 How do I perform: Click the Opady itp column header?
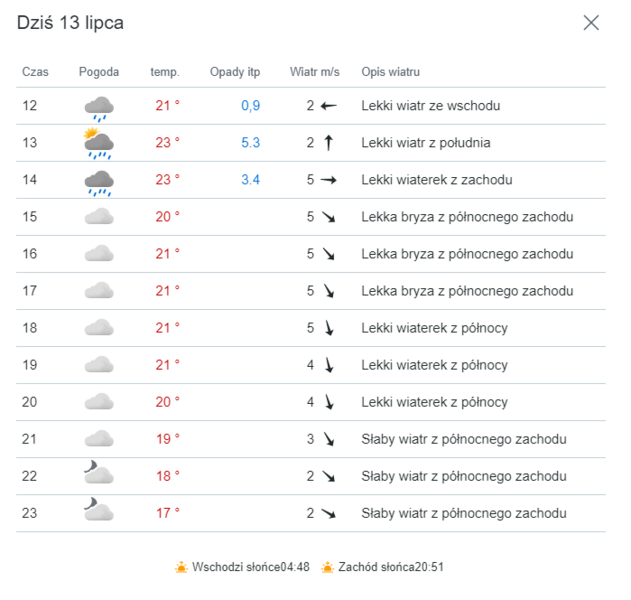[x=235, y=72]
